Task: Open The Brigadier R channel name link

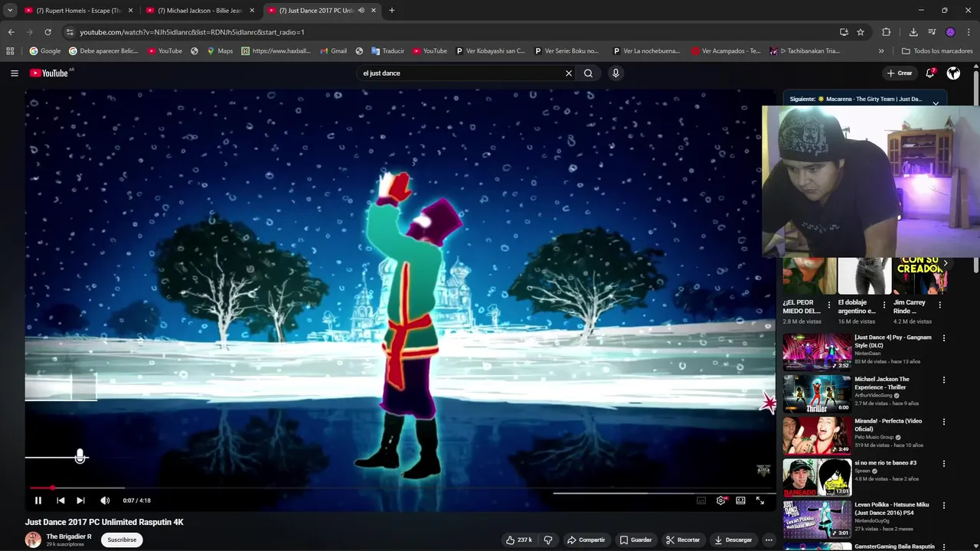Action: pos(69,536)
